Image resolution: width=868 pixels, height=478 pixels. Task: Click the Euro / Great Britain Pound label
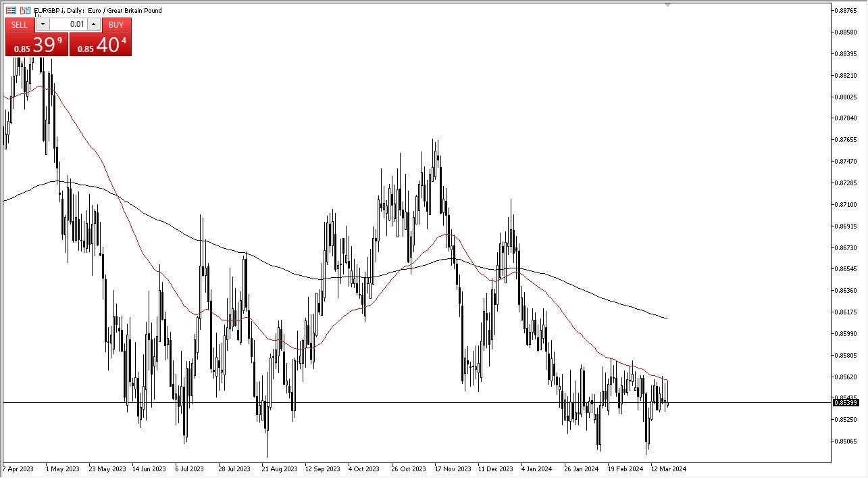[125, 10]
